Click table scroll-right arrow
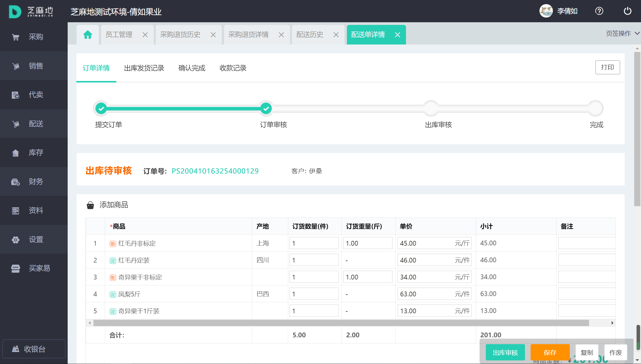 click(x=612, y=323)
